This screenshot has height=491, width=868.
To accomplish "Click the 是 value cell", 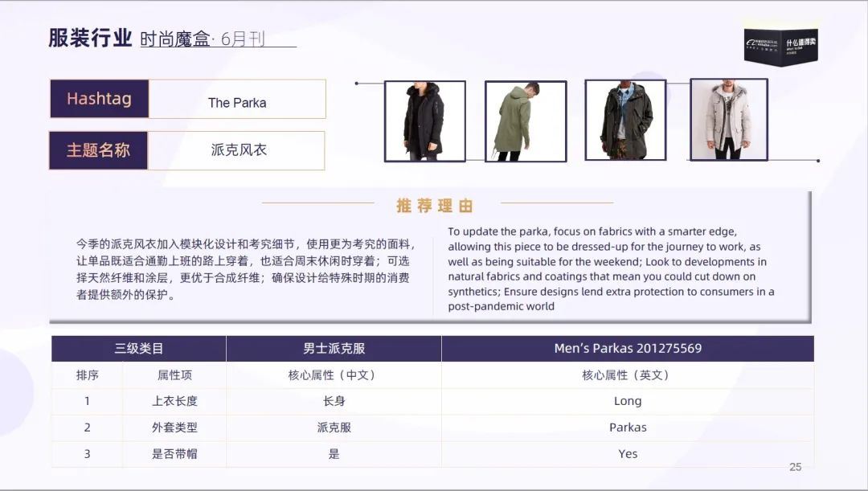I will pos(334,455).
